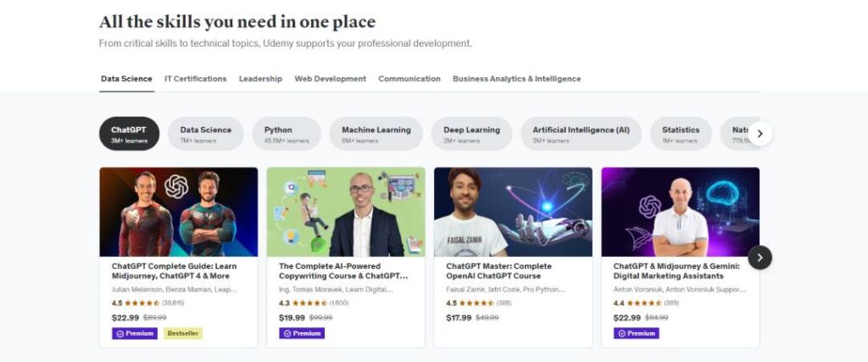Select the Artificial Intelligence (AI) pill
The height and width of the screenshot is (362, 868).
pyautogui.click(x=581, y=134)
